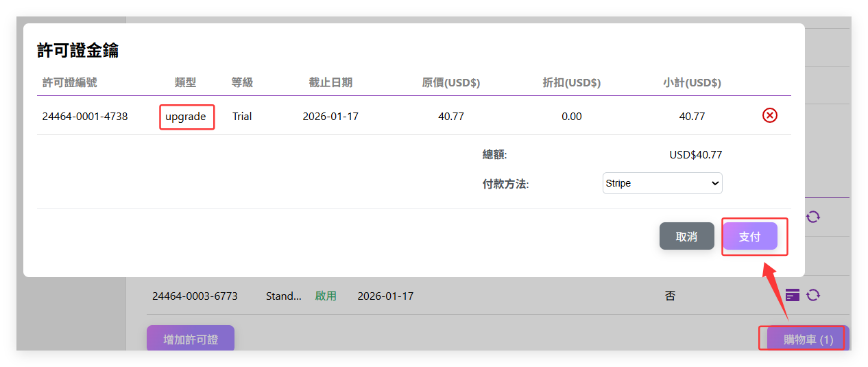Image resolution: width=868 pixels, height=367 pixels.
Task: Open the 付款方法 Stripe dropdown
Action: coord(662,183)
